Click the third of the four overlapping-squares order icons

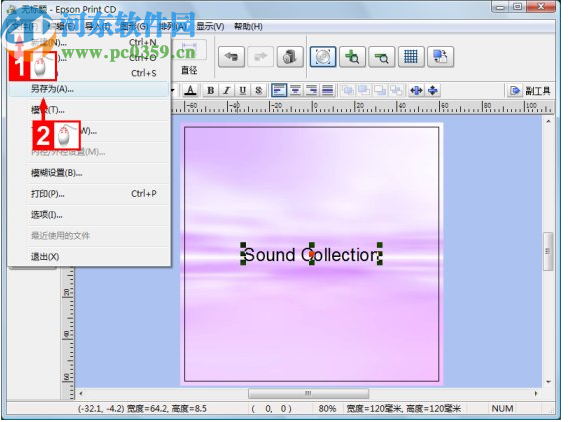(x=380, y=90)
